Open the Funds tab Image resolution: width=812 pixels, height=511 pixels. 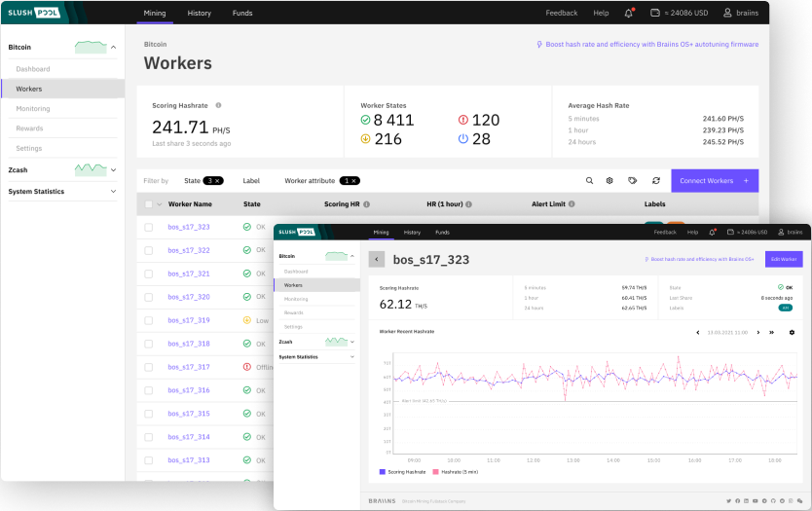click(242, 14)
